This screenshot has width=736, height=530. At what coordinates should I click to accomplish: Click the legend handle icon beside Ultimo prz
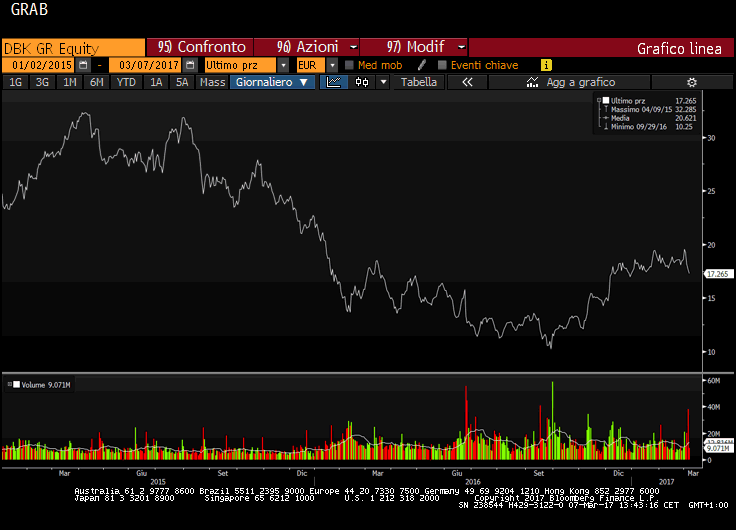[599, 100]
